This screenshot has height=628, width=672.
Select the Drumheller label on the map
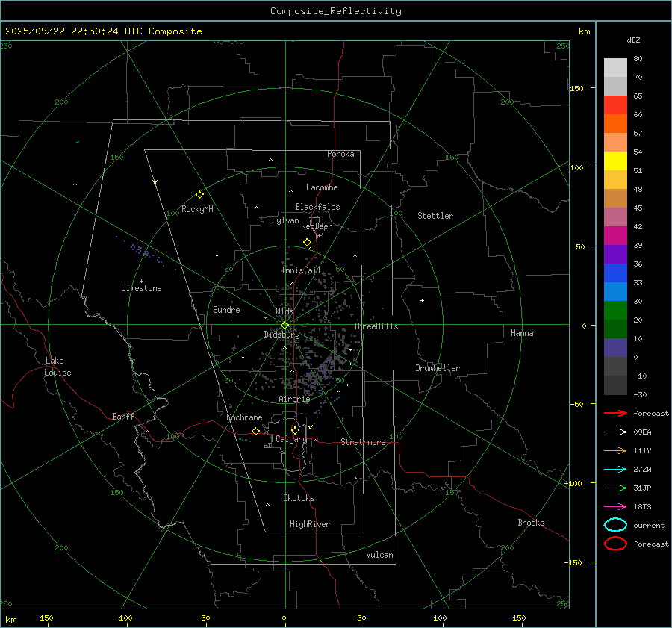[x=438, y=368]
